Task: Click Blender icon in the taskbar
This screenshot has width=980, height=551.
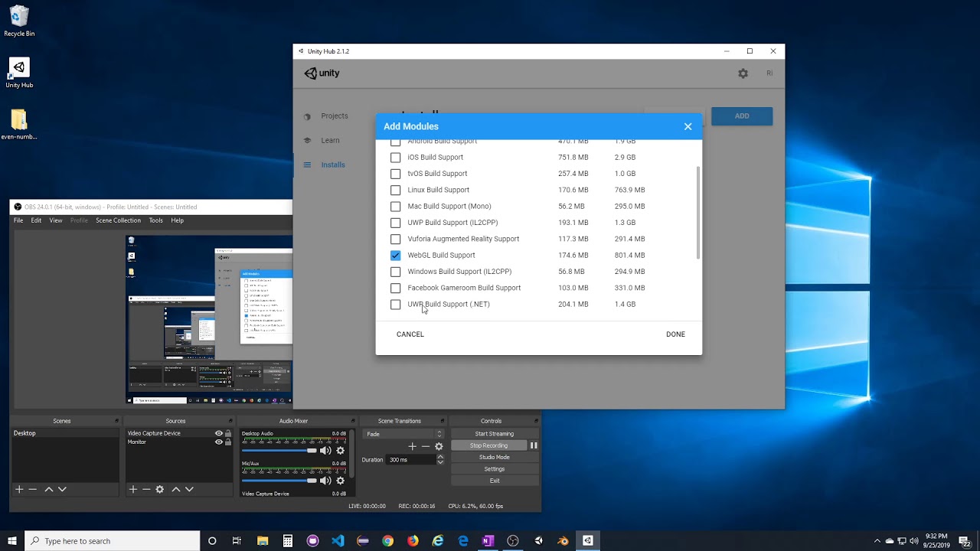Action: click(563, 541)
